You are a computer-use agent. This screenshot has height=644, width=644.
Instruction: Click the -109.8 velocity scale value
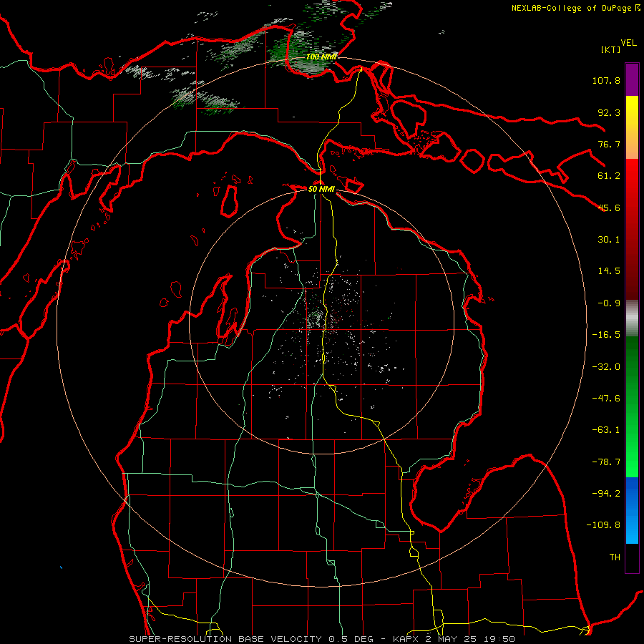tap(603, 525)
